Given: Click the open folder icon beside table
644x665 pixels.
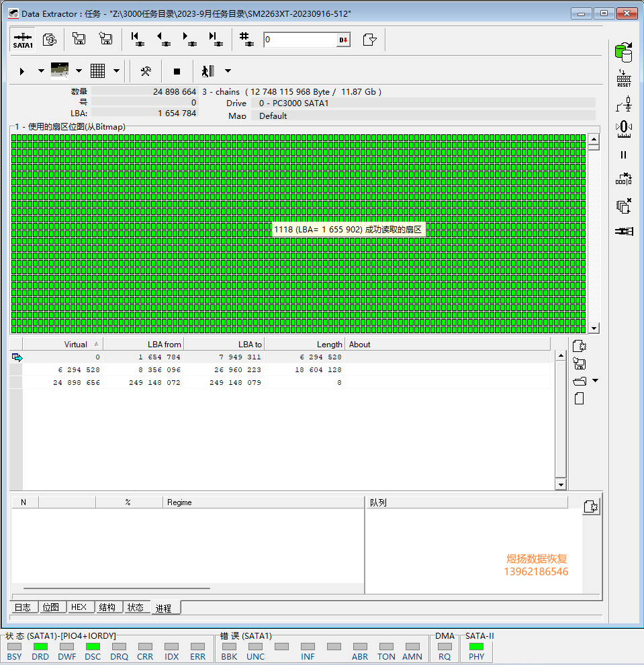Looking at the screenshot, I should pyautogui.click(x=580, y=382).
